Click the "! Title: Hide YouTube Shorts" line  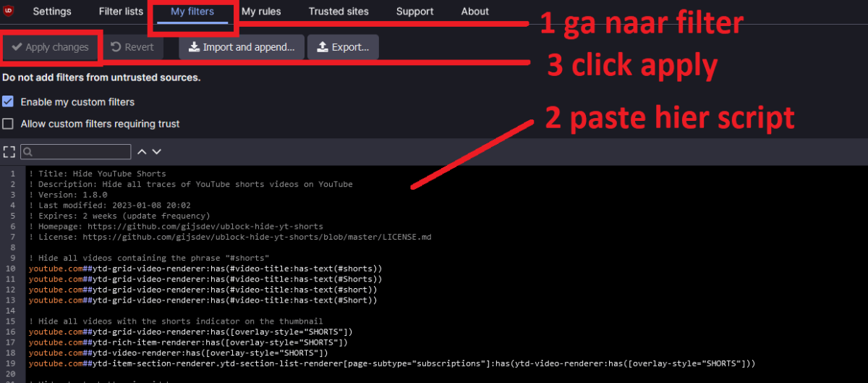click(98, 174)
